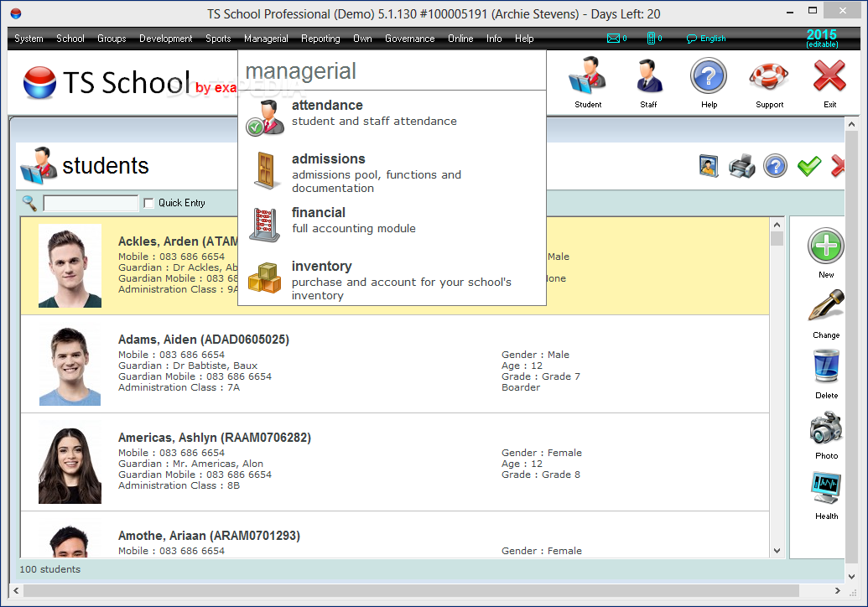Open the Help menu in menu bar
The image size is (868, 607).
tap(524, 39)
